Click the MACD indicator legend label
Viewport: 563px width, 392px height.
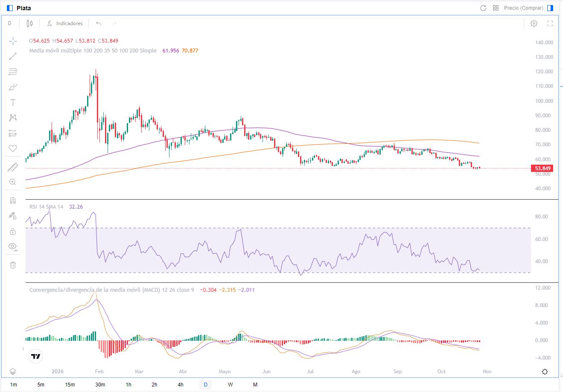(111, 290)
